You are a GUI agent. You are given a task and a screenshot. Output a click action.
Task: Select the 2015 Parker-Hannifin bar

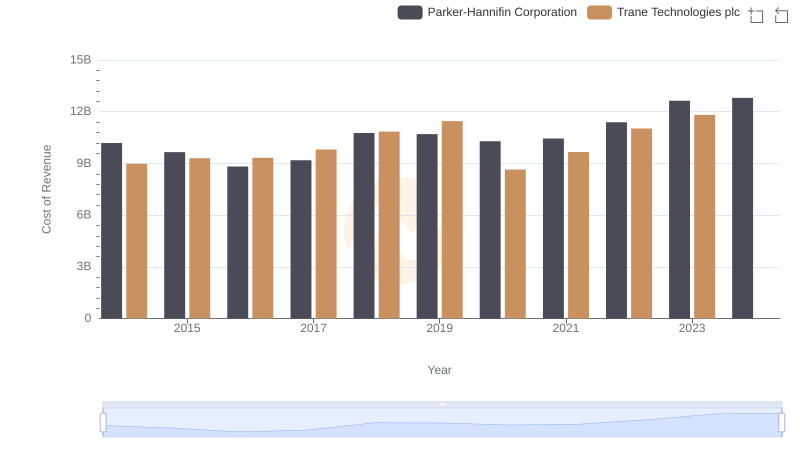(174, 236)
